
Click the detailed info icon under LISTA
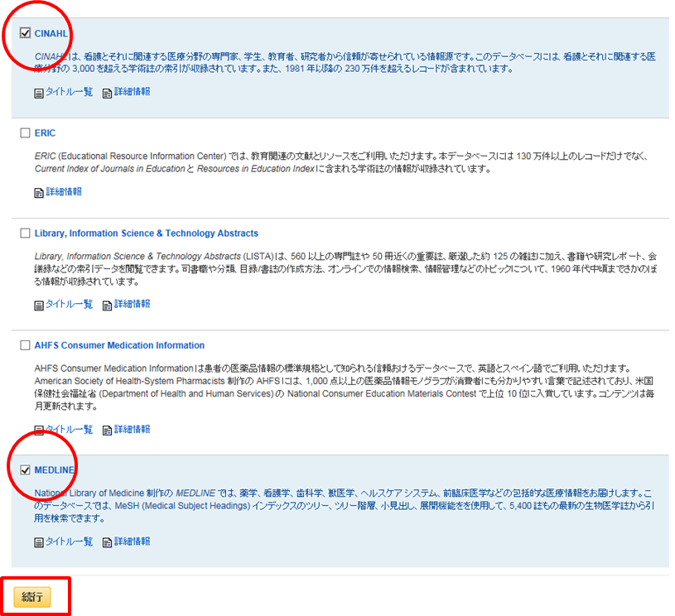(x=107, y=306)
